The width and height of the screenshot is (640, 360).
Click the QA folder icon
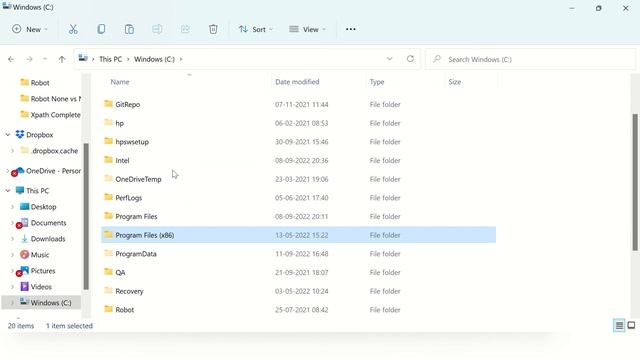(108, 272)
